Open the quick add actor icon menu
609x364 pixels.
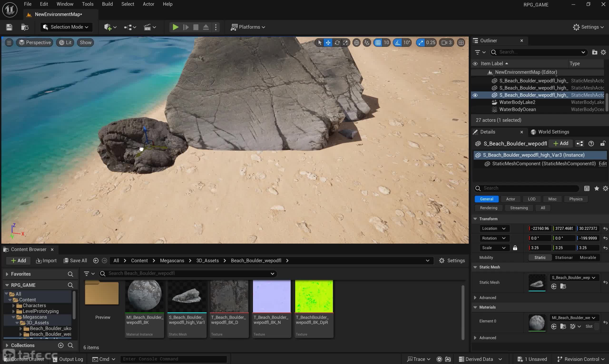(110, 27)
